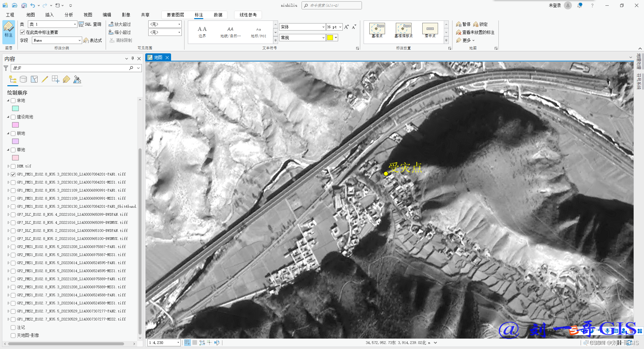The height and width of the screenshot is (349, 644).
Task: Open the notifications bell
Action: (x=580, y=5)
